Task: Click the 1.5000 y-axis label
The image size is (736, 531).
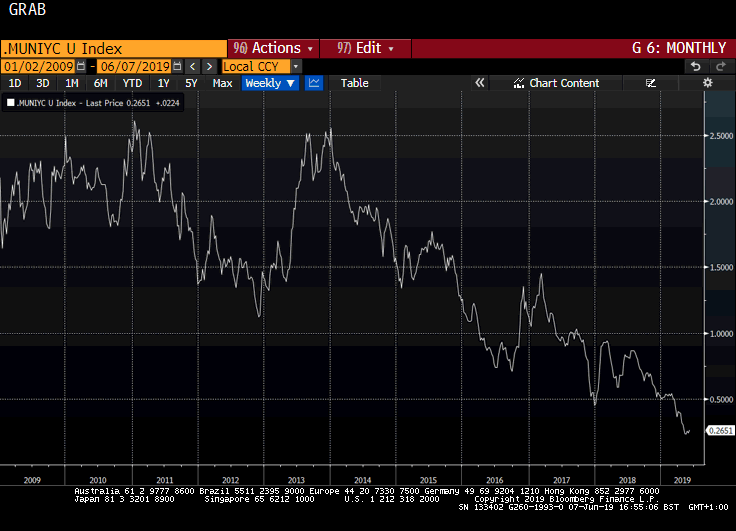Action: tap(721, 267)
